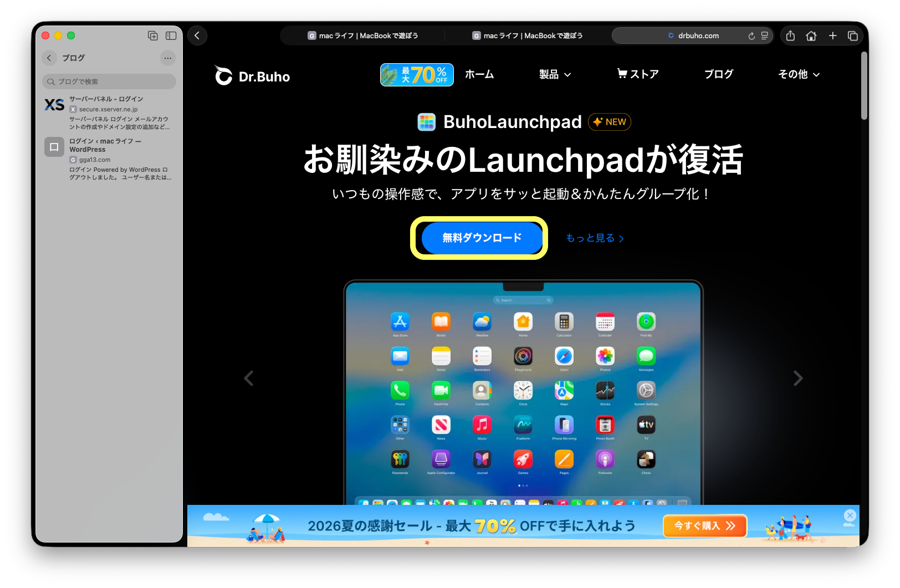Click the share icon in toolbar

790,35
